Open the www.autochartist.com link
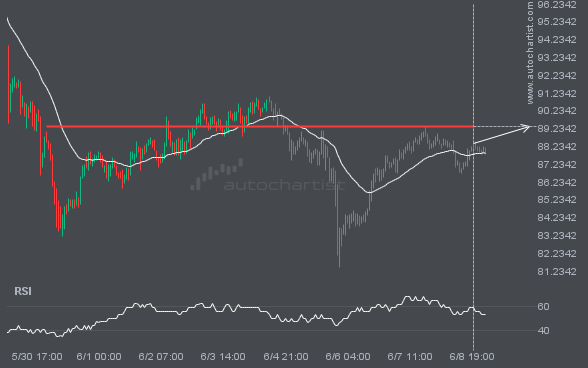 (530, 53)
